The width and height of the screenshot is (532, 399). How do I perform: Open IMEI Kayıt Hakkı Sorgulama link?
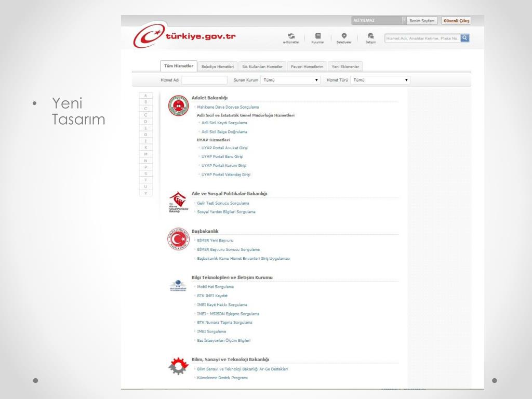[x=222, y=304]
